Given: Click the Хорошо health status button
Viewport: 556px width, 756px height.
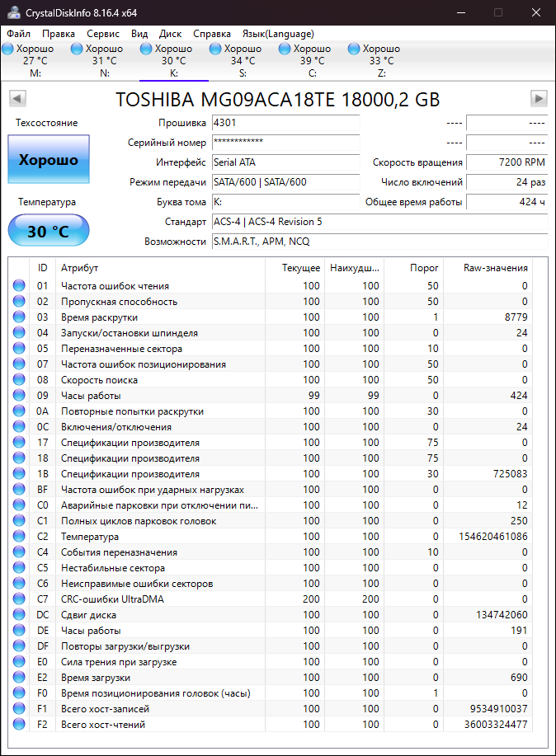Looking at the screenshot, I should coord(49,159).
